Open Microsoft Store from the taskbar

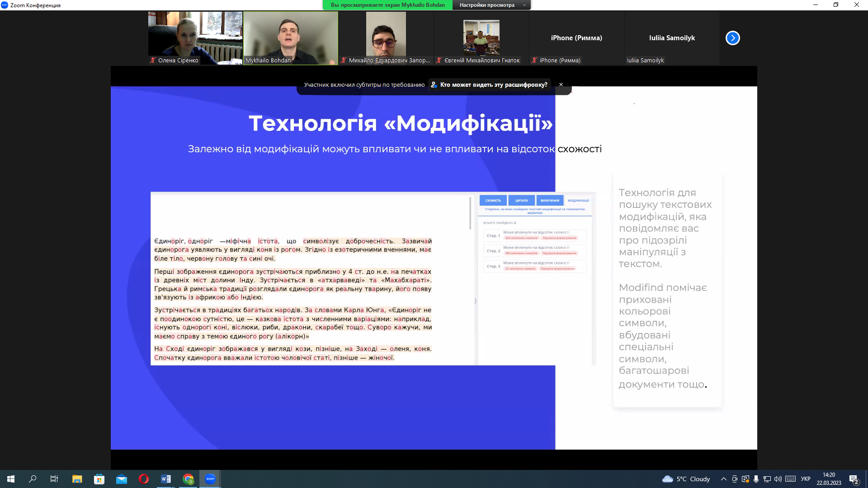pyautogui.click(x=99, y=479)
